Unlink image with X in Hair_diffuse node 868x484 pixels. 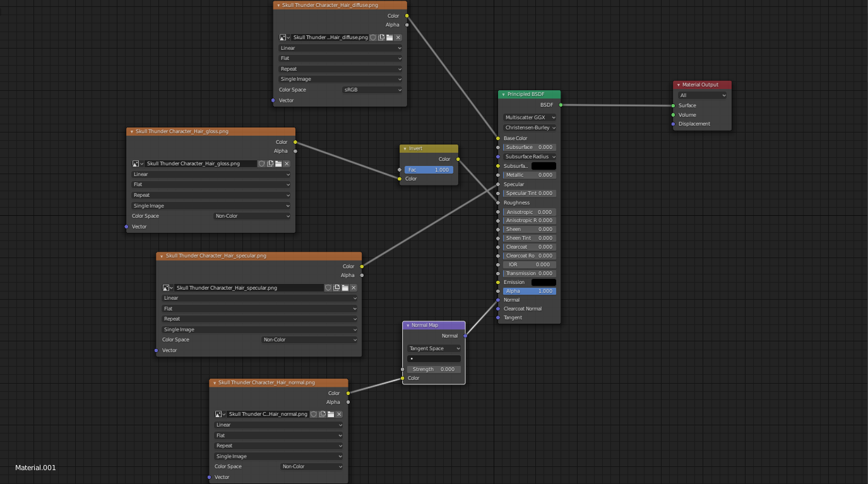(x=398, y=37)
